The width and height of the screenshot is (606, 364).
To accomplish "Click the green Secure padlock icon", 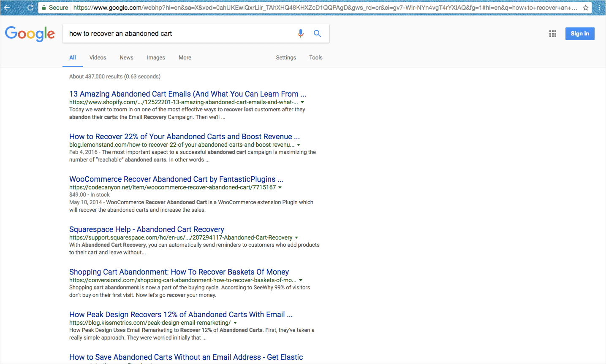I will (44, 8).
